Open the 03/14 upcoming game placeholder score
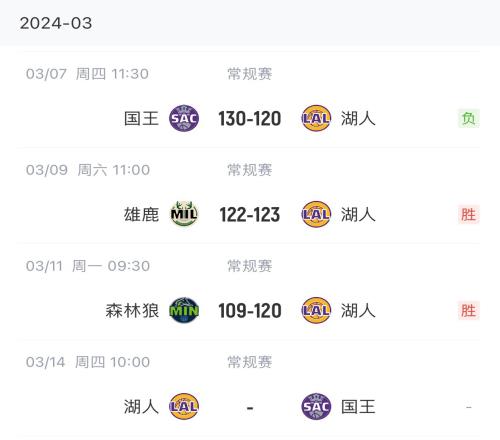Screen dimensions: 500x440 250,407
